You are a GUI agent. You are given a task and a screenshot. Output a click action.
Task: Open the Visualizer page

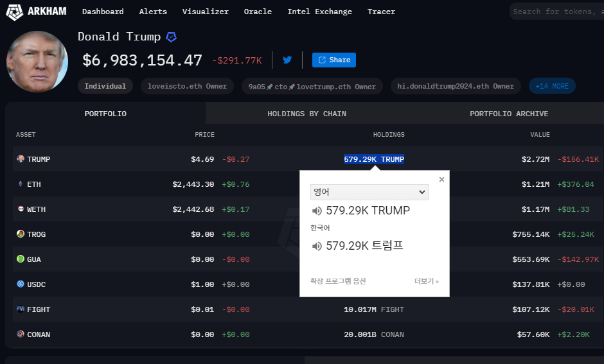(206, 12)
